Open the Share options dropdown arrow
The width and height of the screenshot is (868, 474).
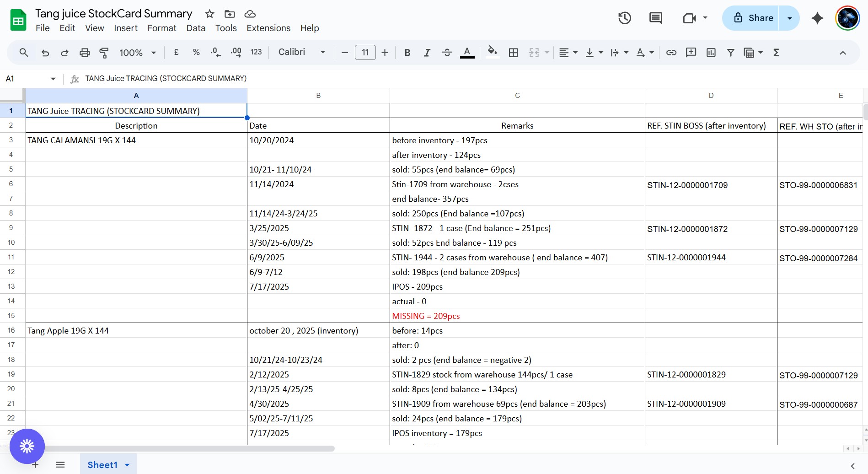789,18
